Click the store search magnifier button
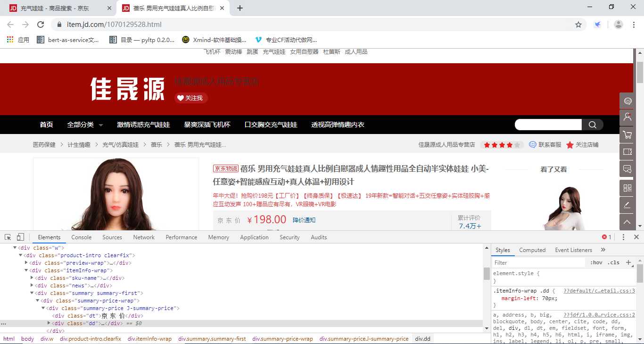644x344 pixels. [593, 125]
